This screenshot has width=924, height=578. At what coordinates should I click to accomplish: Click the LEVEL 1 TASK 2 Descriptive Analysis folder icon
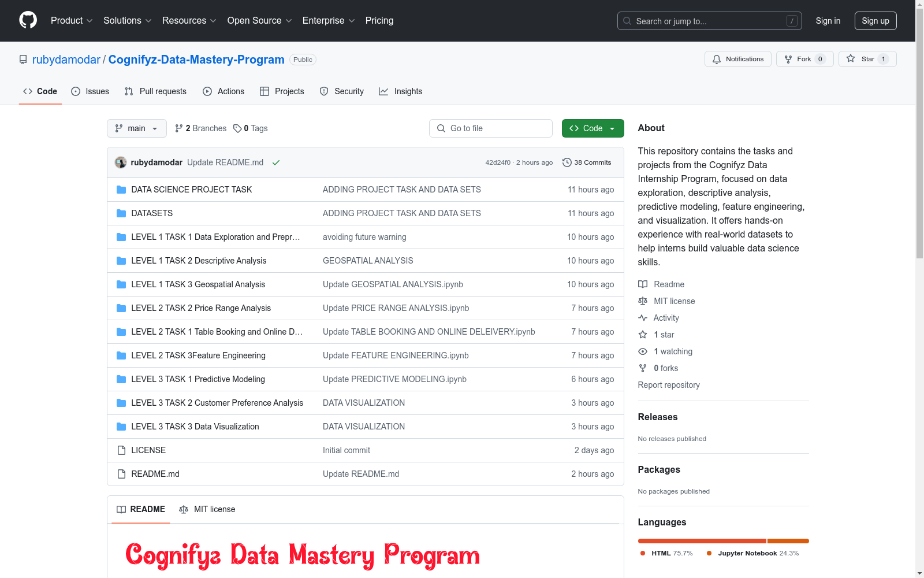(x=121, y=261)
